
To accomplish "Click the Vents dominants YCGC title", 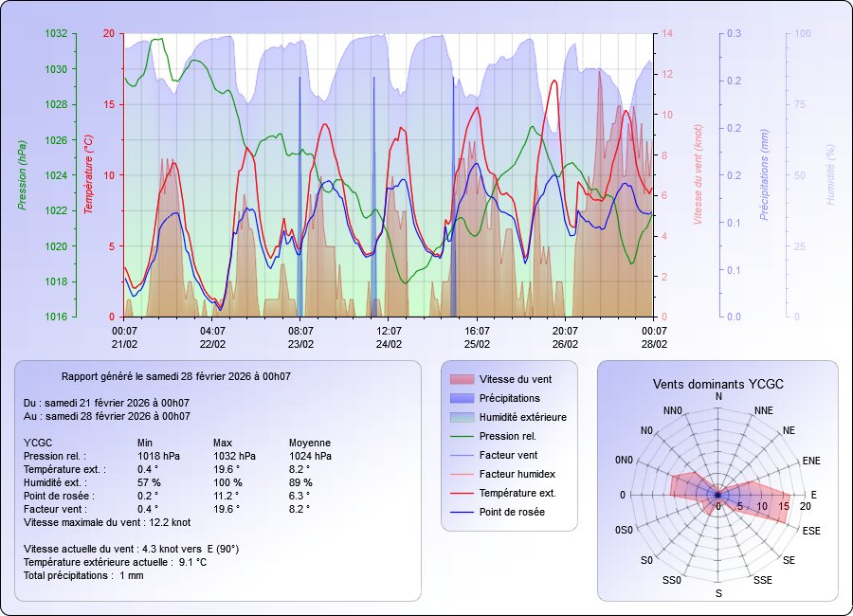I will [717, 384].
